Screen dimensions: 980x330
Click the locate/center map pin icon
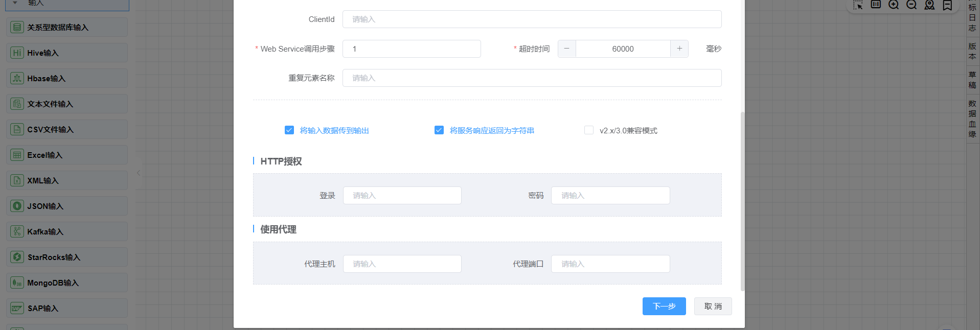click(x=929, y=5)
